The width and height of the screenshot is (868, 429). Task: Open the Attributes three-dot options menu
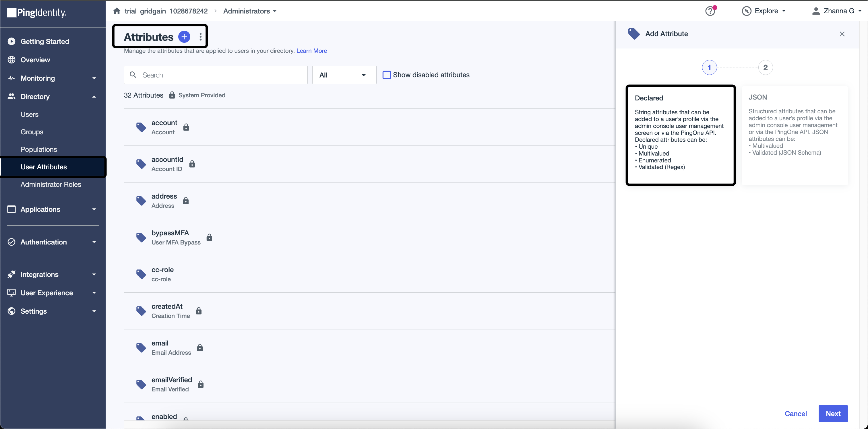click(x=200, y=37)
